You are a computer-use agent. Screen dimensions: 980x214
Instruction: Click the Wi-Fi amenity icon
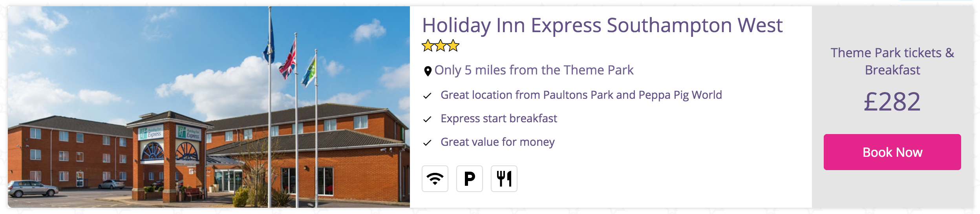(435, 179)
